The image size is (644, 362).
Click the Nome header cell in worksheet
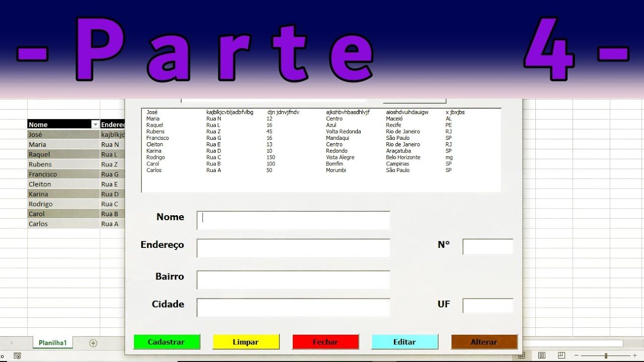63,125
